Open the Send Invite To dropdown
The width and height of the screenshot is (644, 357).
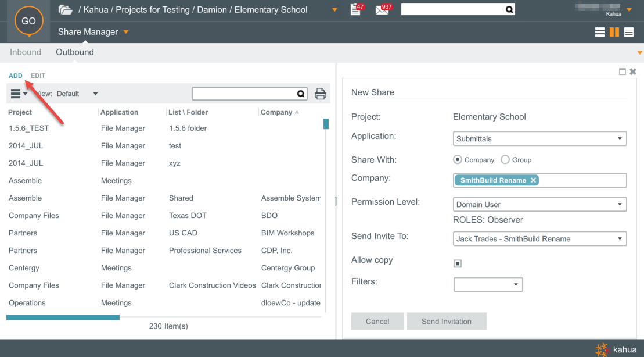click(539, 239)
